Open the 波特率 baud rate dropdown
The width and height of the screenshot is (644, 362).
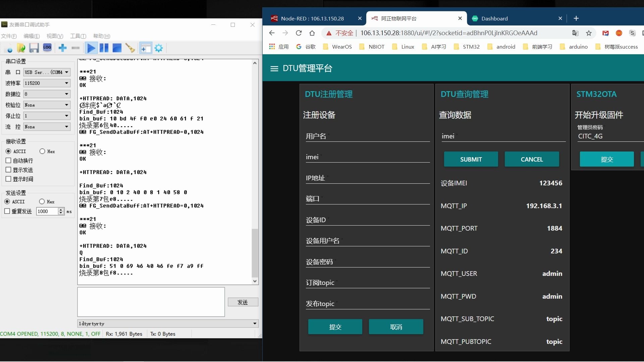66,83
